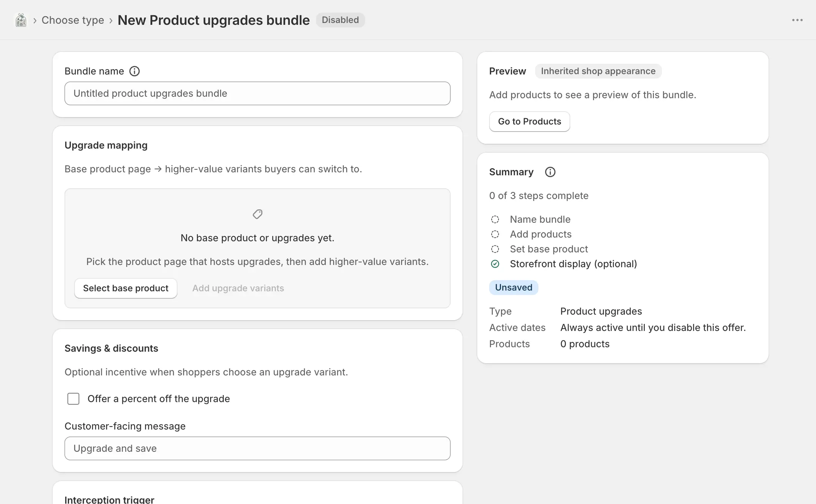Click the green check beside Storefront display

tap(495, 264)
